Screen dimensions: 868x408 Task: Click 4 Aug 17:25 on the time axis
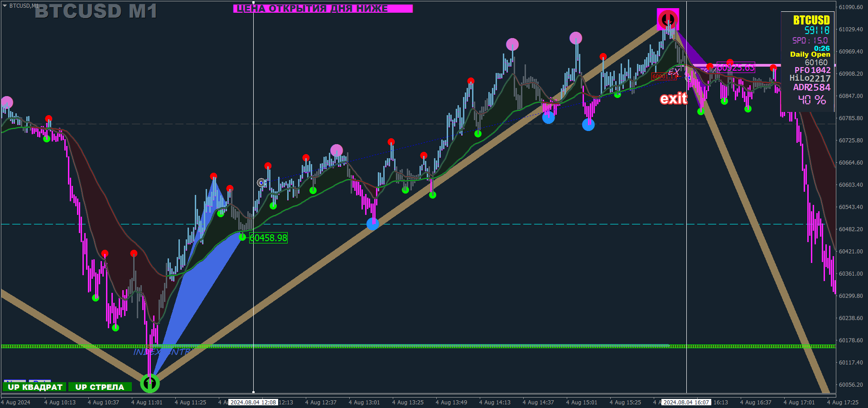843,403
